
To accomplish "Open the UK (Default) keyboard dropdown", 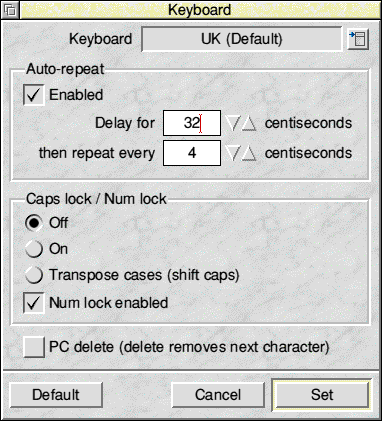I will (242, 39).
